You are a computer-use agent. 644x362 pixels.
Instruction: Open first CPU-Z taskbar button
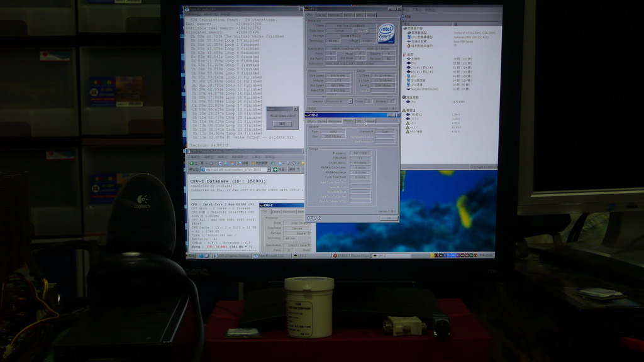(311, 256)
